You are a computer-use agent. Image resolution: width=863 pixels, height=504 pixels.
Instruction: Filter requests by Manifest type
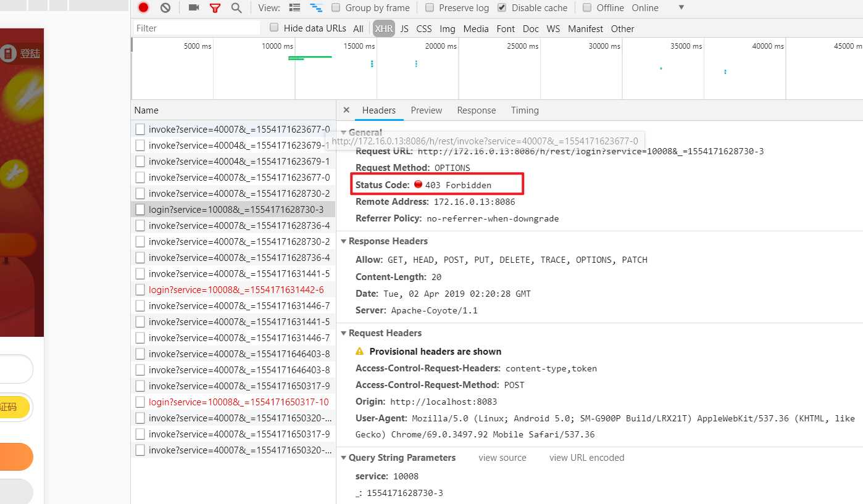(586, 28)
